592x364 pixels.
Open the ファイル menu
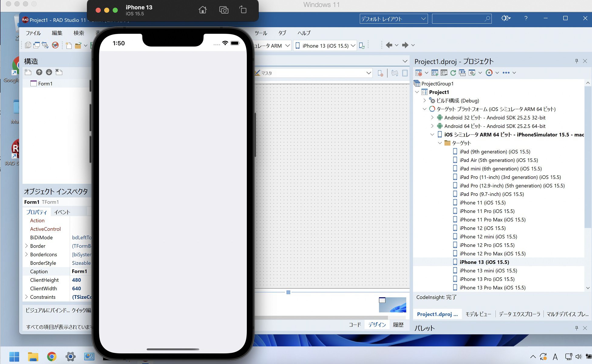33,33
